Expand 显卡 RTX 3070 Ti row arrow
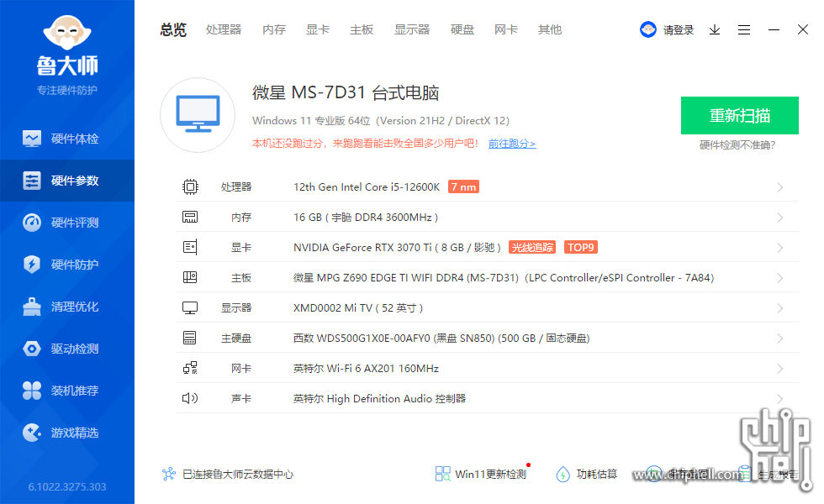This screenshot has width=824, height=504. click(780, 248)
